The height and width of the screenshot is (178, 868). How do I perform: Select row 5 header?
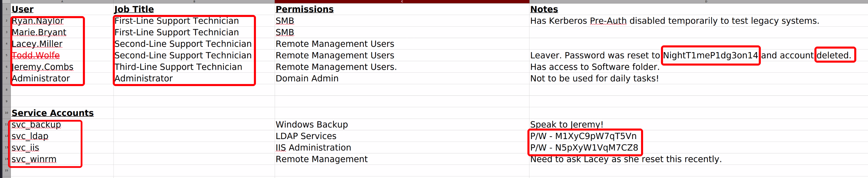click(6, 55)
